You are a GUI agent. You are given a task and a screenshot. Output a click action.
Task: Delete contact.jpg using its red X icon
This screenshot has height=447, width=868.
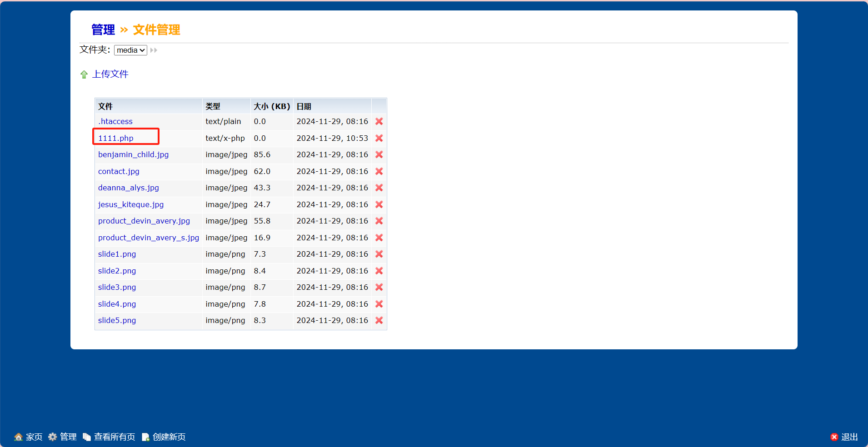click(x=379, y=171)
